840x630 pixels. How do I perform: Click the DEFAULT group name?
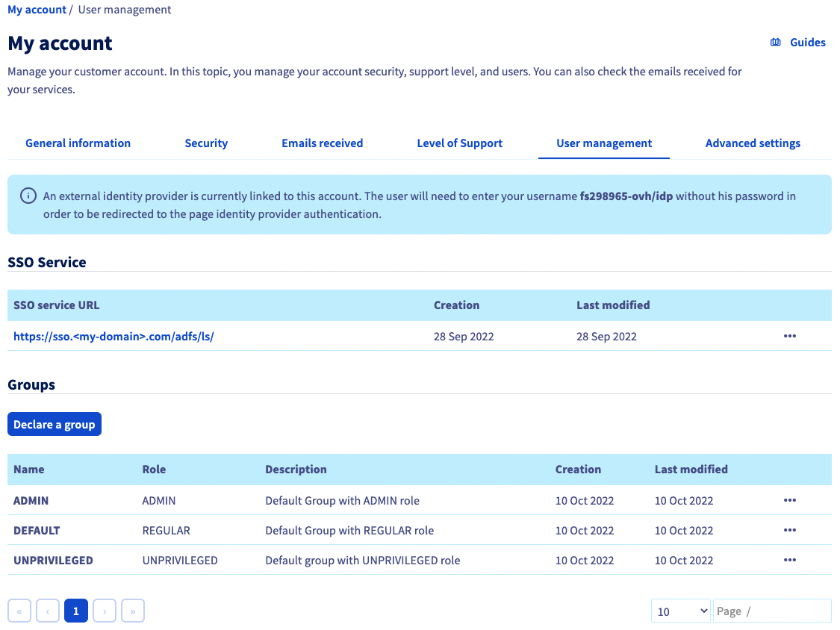(37, 531)
